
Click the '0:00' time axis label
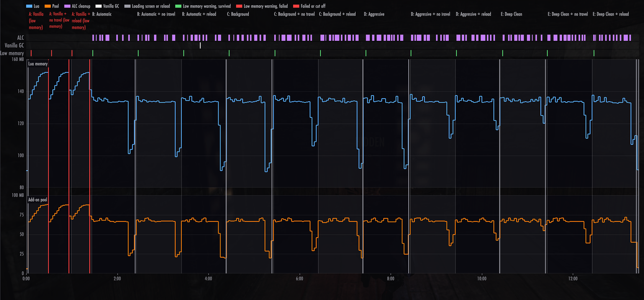(26, 278)
